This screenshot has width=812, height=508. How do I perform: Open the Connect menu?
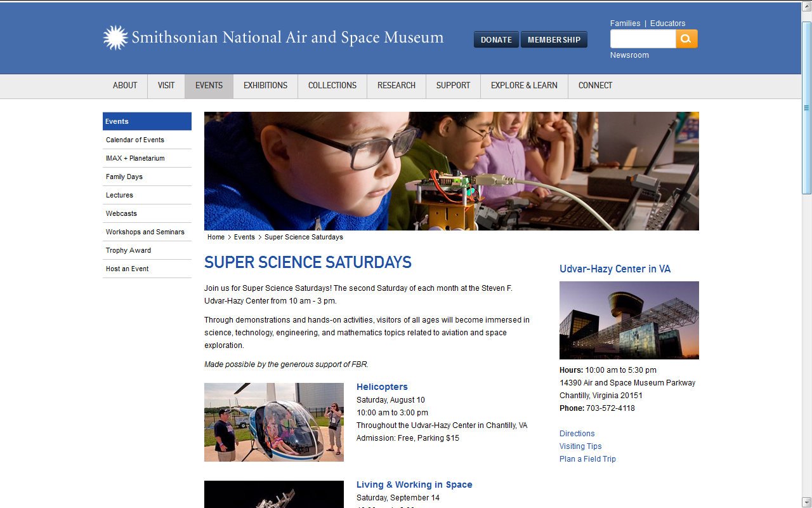[x=595, y=86]
